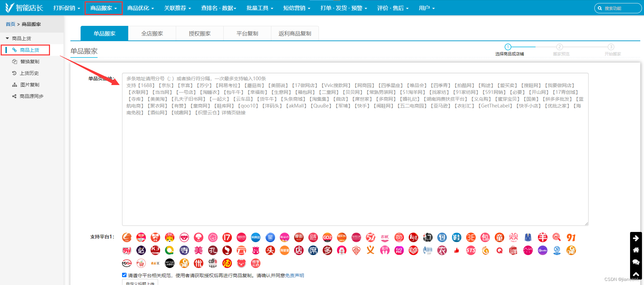Open the 批量工具 dropdown menu
Screen dimensions: 644x285
(260, 8)
